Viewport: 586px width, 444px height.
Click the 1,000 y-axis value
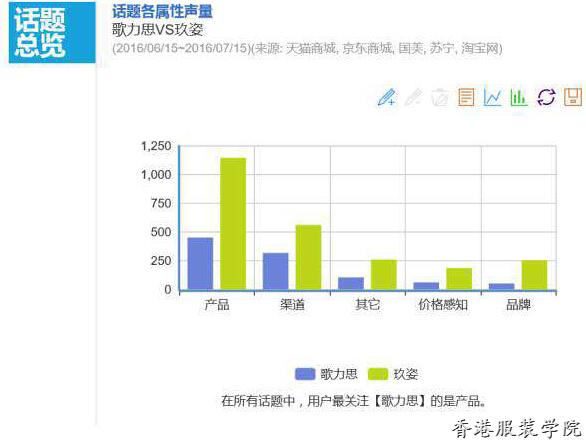click(x=156, y=175)
